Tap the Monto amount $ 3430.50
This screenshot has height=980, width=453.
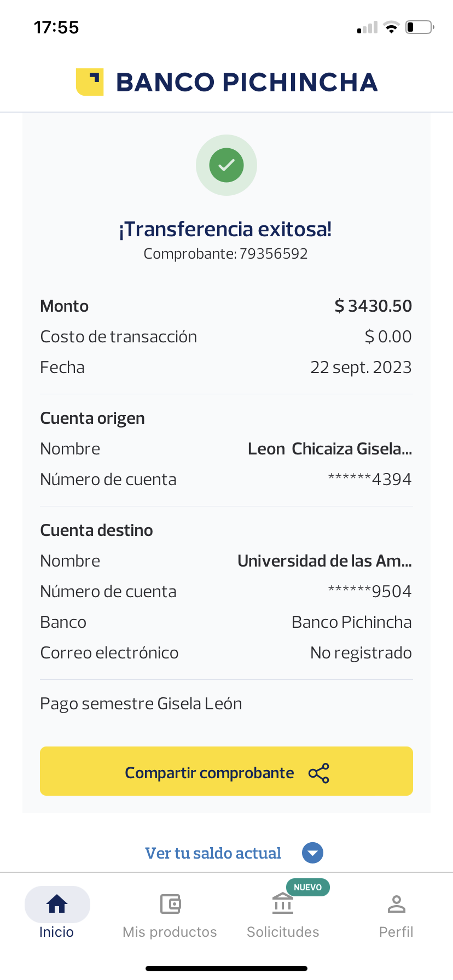tap(373, 306)
